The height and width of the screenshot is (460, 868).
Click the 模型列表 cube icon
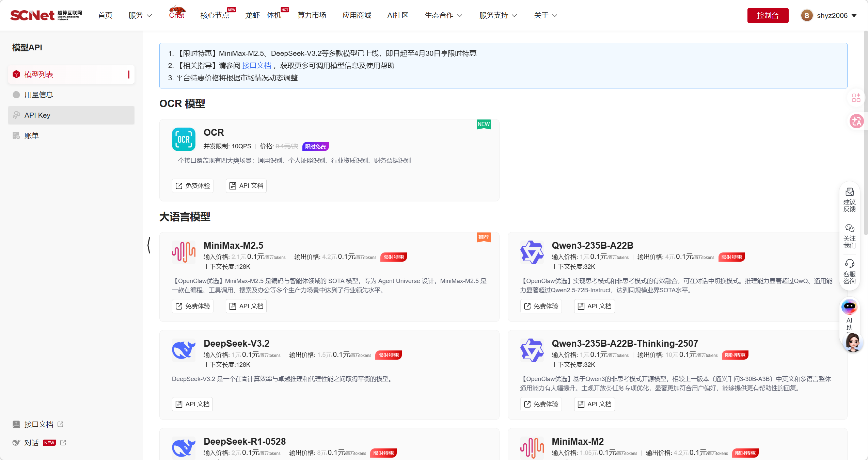pyautogui.click(x=16, y=75)
